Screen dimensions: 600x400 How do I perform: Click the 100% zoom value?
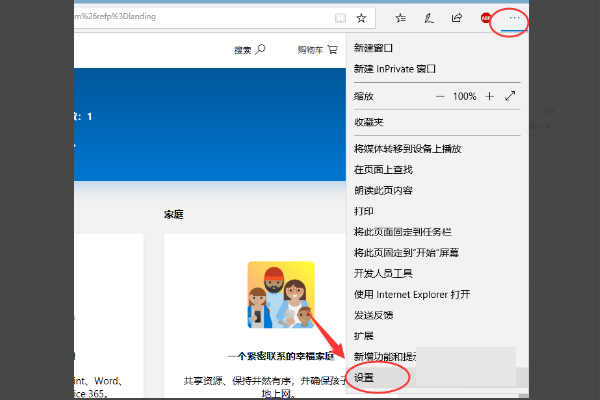tap(465, 96)
